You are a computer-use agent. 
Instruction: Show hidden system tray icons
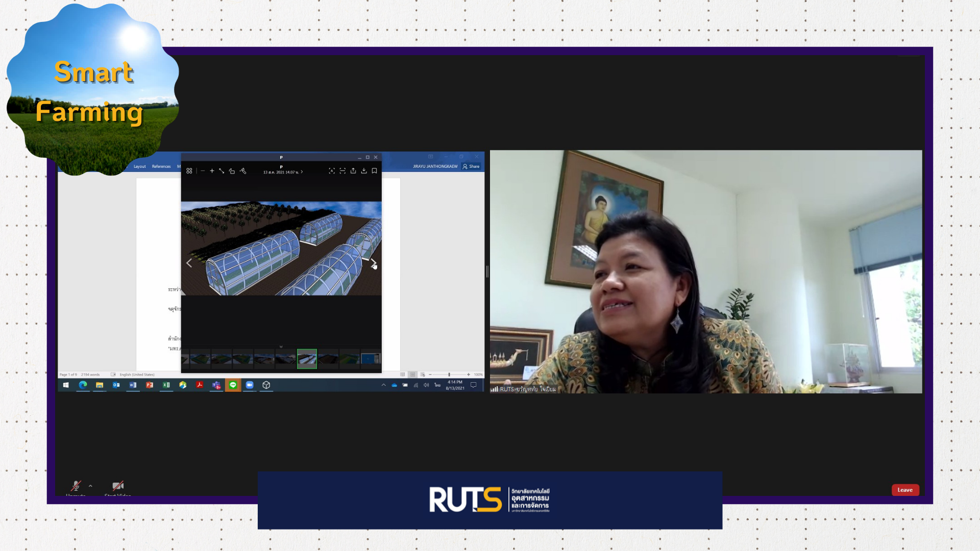pos(383,385)
